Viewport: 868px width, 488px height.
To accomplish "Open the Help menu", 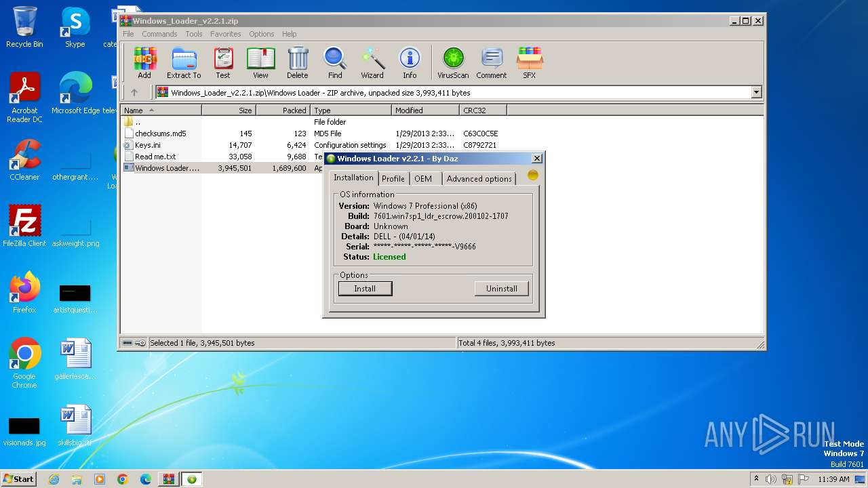I will [x=290, y=34].
